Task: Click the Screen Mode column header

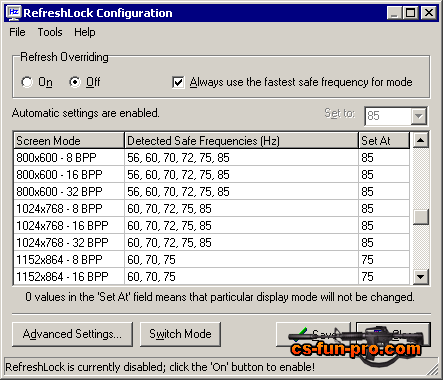Action: tap(69, 141)
